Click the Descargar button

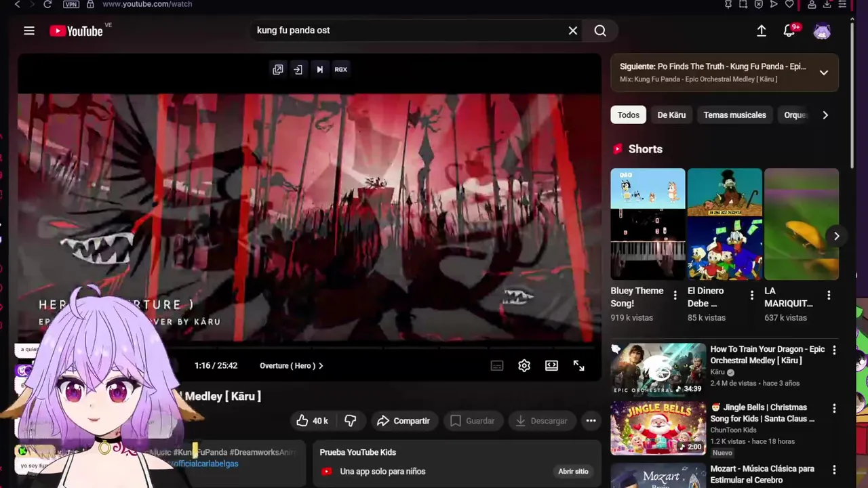542,421
